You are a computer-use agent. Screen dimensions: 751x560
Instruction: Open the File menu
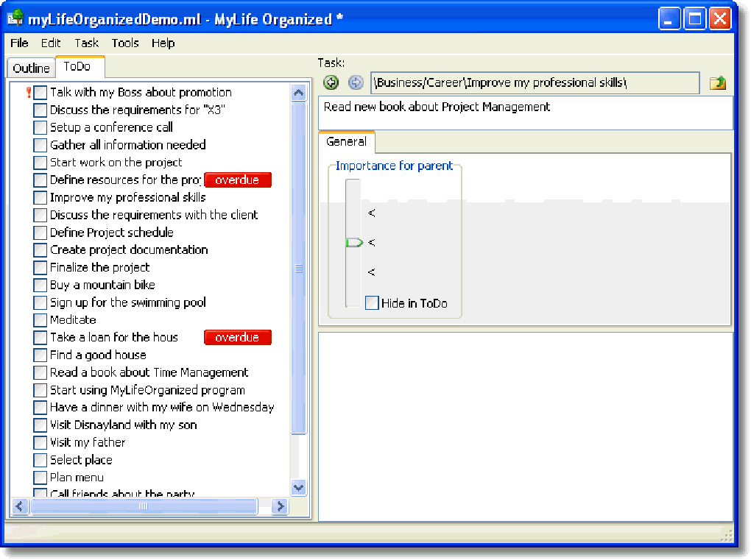(x=19, y=43)
